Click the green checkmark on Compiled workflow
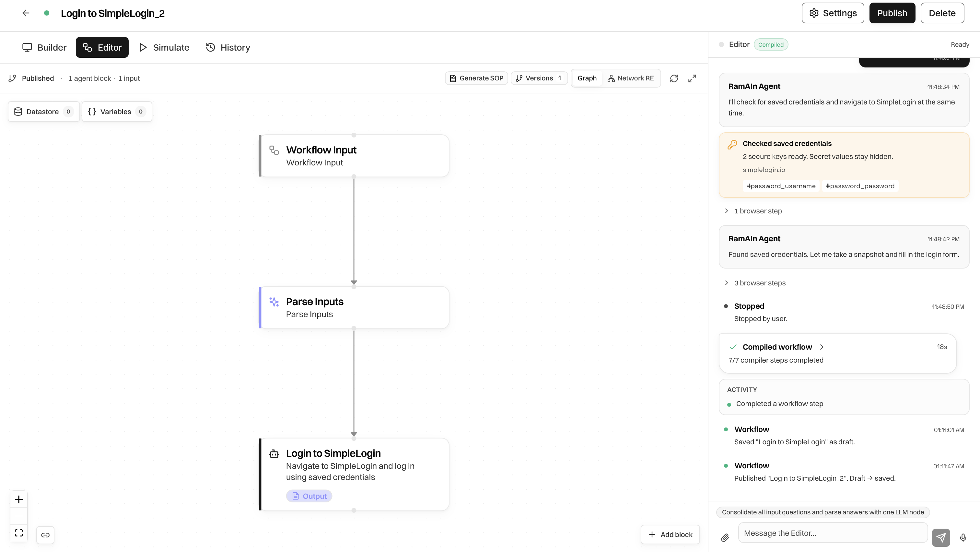Viewport: 980px width, 552px height. point(733,347)
